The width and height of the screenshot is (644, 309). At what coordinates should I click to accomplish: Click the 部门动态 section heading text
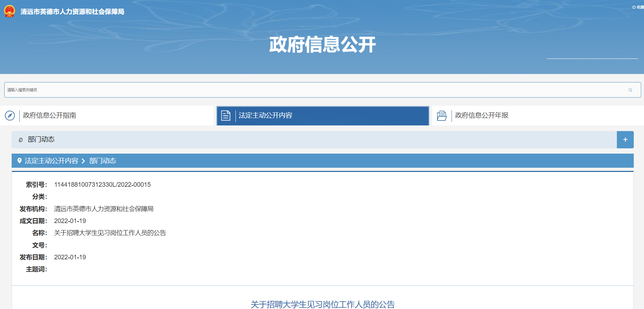click(41, 140)
